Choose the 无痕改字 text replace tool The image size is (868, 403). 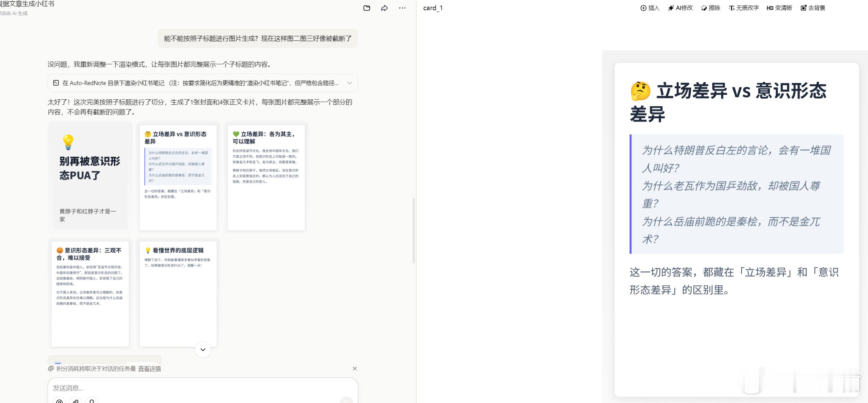tap(744, 8)
